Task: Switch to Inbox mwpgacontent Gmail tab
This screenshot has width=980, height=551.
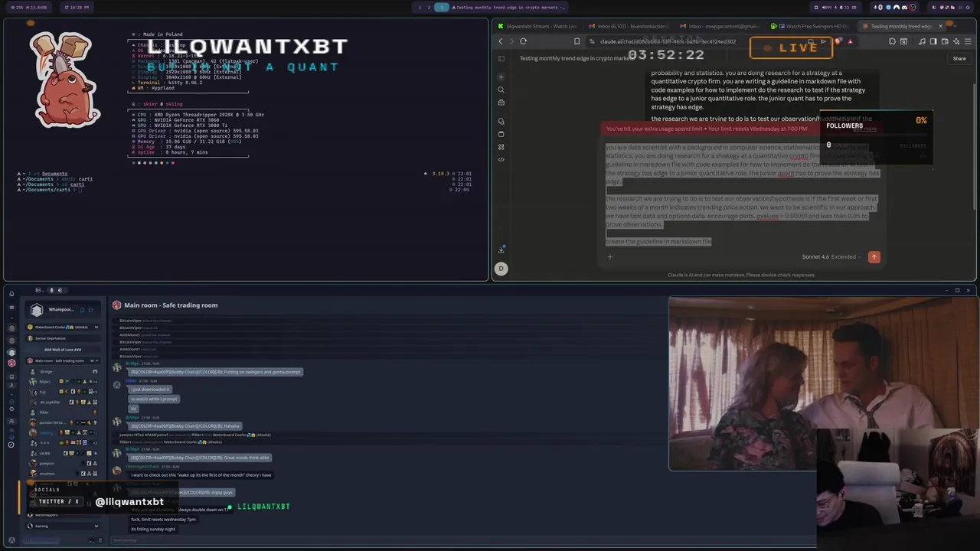Action: [x=720, y=26]
